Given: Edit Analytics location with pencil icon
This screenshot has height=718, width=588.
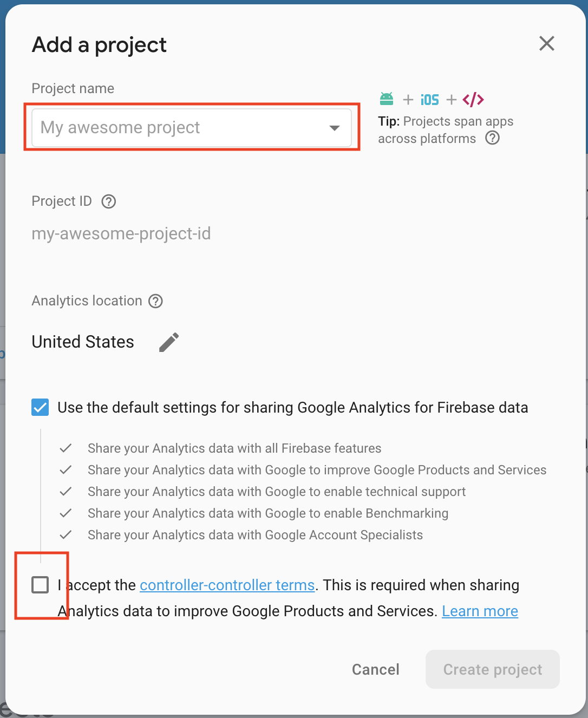Looking at the screenshot, I should point(169,342).
